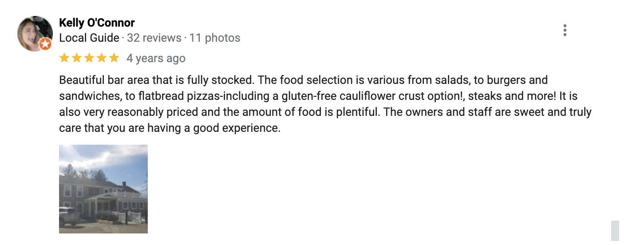The image size is (644, 245).
Task: Click the vertical scrollbar handle
Action: pyautogui.click(x=615, y=231)
